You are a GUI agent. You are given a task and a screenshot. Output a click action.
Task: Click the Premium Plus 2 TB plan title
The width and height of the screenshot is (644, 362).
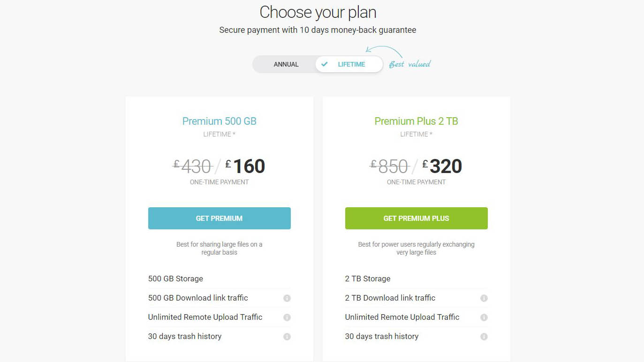click(x=416, y=121)
